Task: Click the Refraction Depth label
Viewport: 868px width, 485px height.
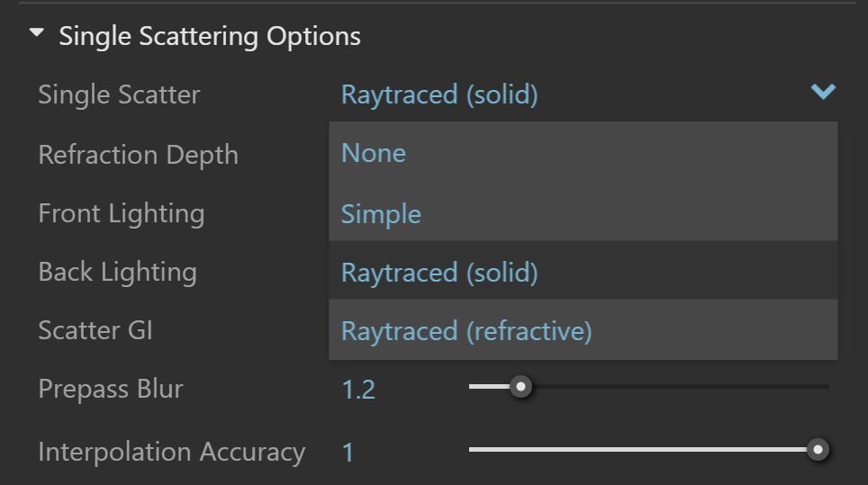Action: (138, 155)
